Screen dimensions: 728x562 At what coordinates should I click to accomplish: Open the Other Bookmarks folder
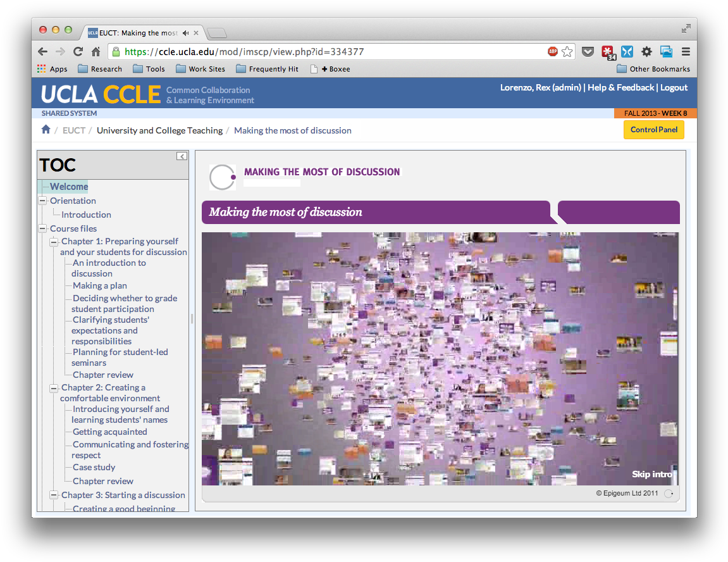653,68
